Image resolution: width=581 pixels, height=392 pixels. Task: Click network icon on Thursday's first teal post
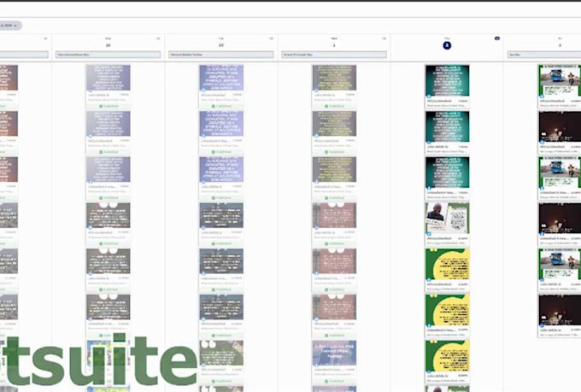pos(429,96)
